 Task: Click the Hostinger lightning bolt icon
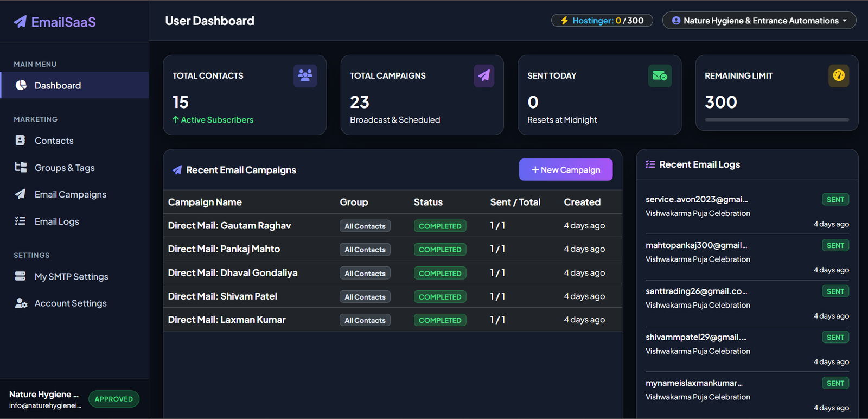click(x=564, y=21)
